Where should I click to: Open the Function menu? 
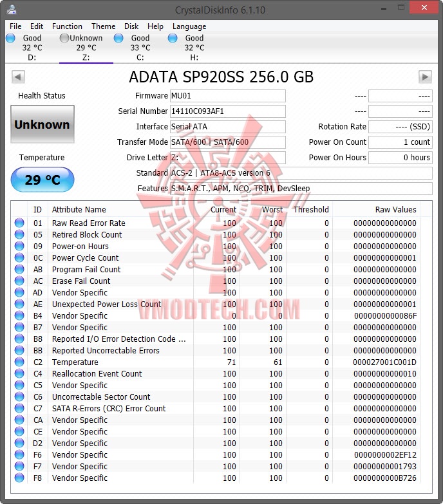pos(67,26)
